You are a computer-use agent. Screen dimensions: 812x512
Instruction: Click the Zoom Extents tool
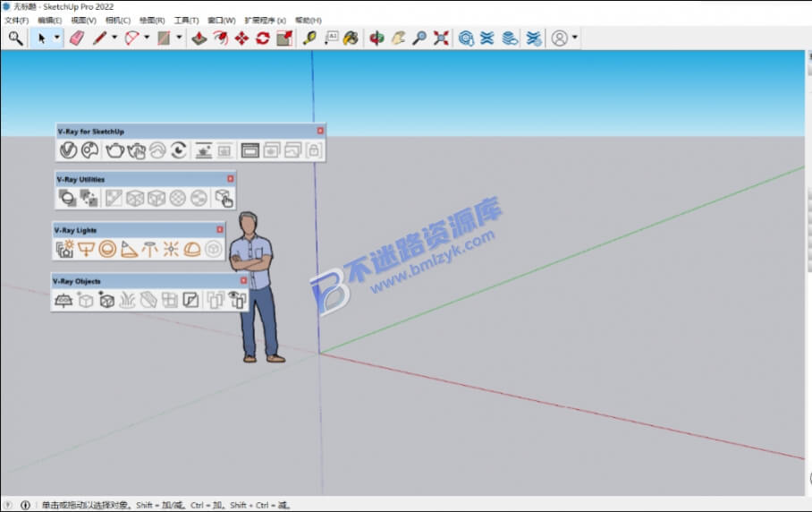coord(441,38)
